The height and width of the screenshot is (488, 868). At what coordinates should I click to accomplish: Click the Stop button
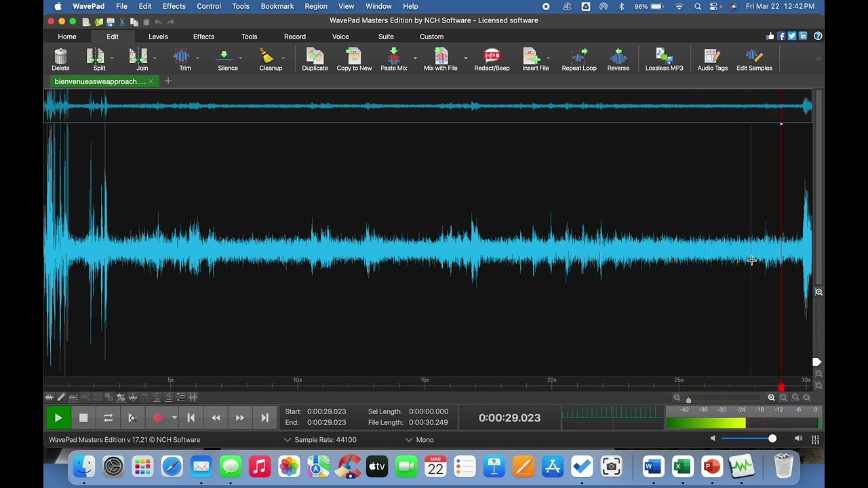click(x=83, y=418)
